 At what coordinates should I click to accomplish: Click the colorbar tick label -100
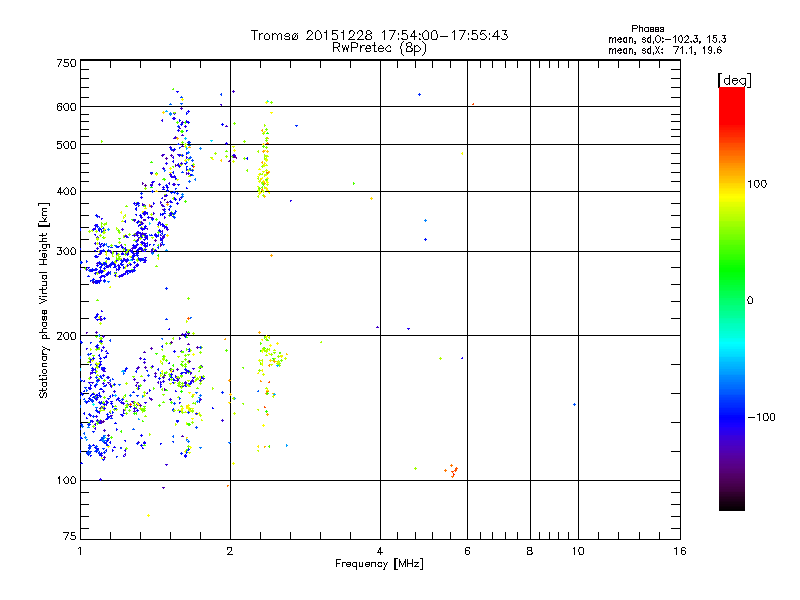[762, 417]
